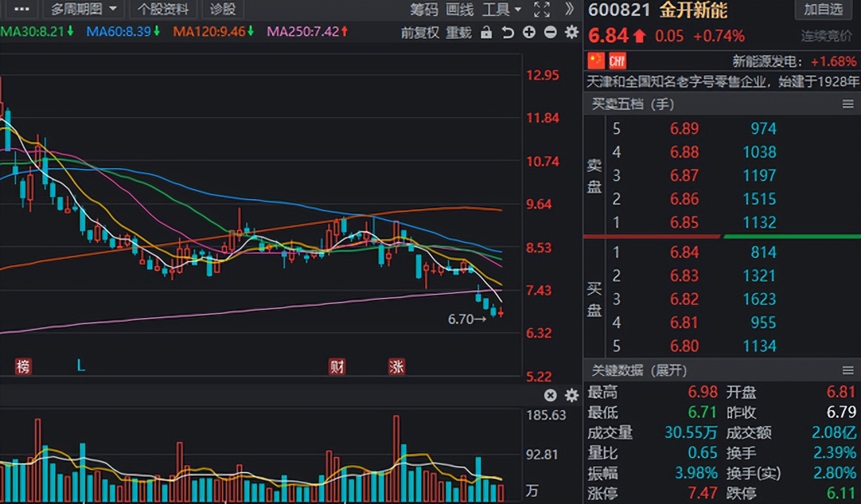Toggle 前复权 price adjustment
The height and width of the screenshot is (504, 861).
420,32
